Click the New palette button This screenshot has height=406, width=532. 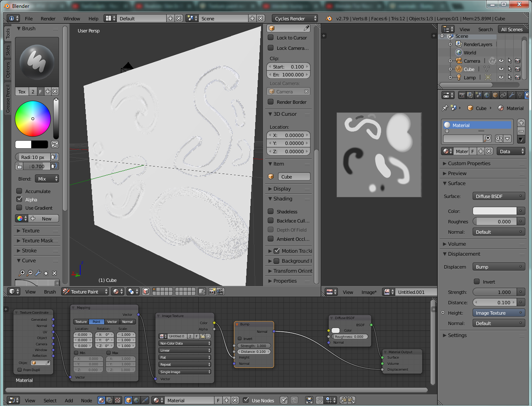43,219
